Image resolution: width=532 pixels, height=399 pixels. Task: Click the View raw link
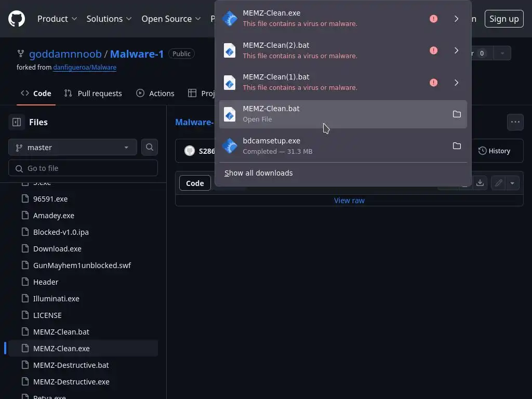pyautogui.click(x=349, y=201)
